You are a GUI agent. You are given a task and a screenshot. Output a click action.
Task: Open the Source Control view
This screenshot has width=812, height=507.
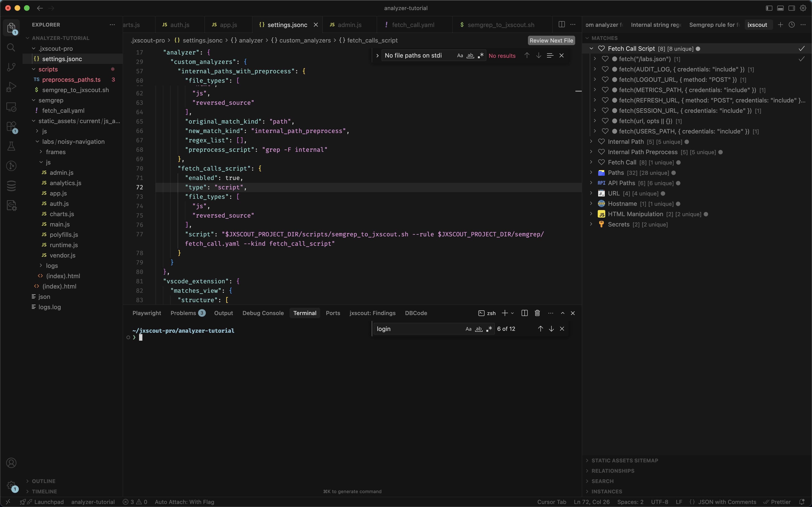click(11, 67)
